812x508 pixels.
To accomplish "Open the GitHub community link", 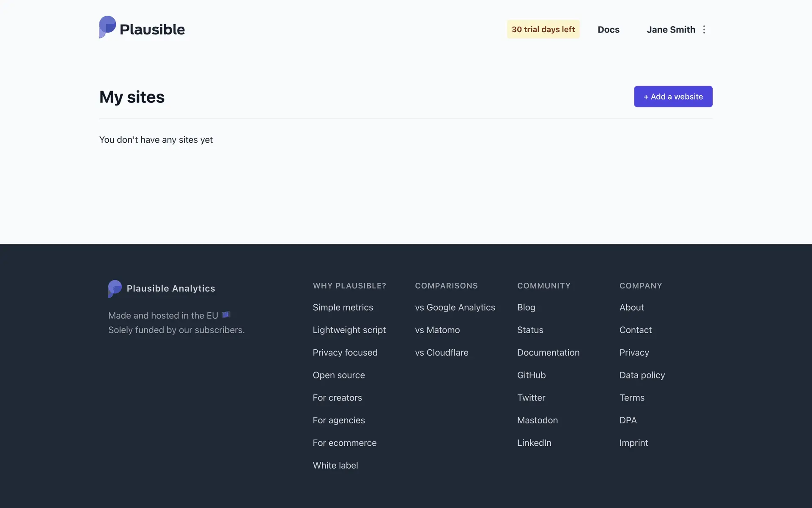I will (x=531, y=375).
